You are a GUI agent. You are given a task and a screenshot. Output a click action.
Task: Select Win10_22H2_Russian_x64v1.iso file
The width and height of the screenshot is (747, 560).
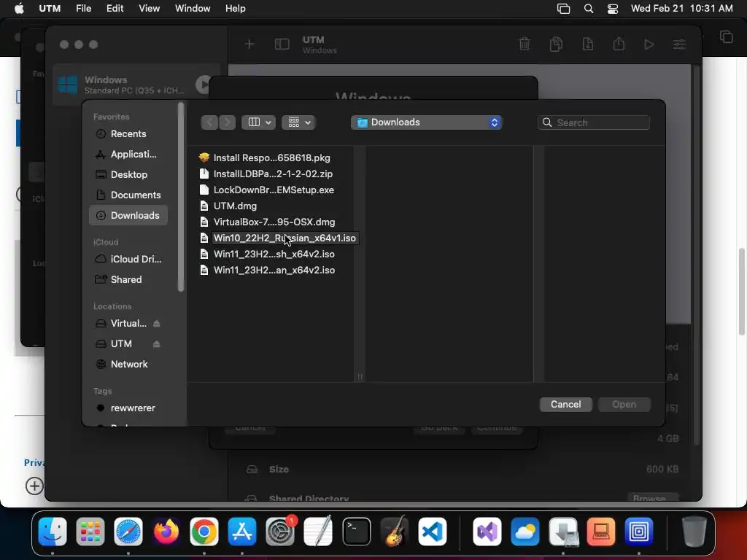285,238
